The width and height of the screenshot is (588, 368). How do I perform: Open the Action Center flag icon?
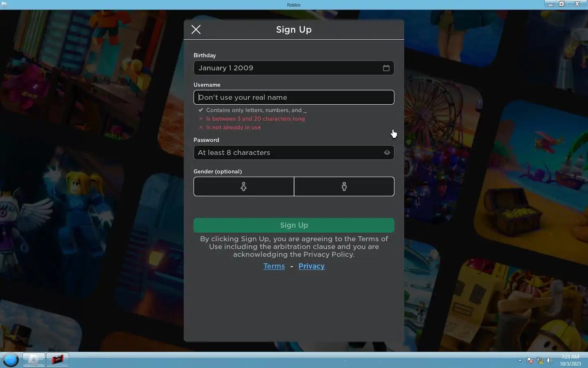coord(530,361)
